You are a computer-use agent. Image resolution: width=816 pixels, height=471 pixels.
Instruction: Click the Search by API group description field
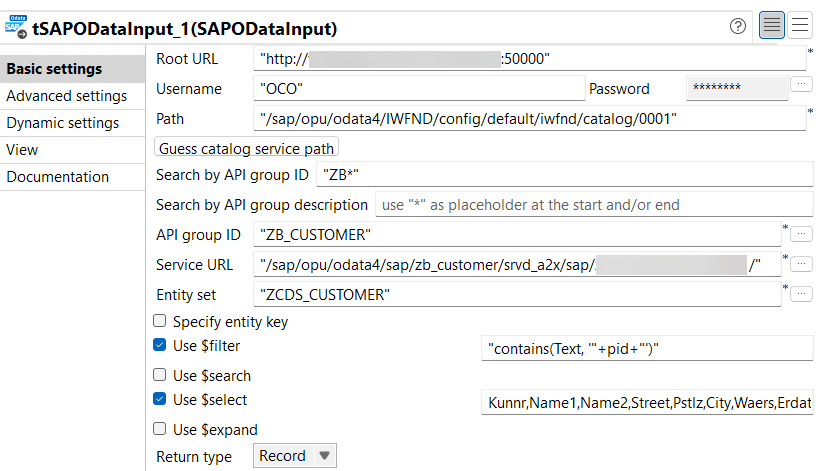pyautogui.click(x=594, y=205)
